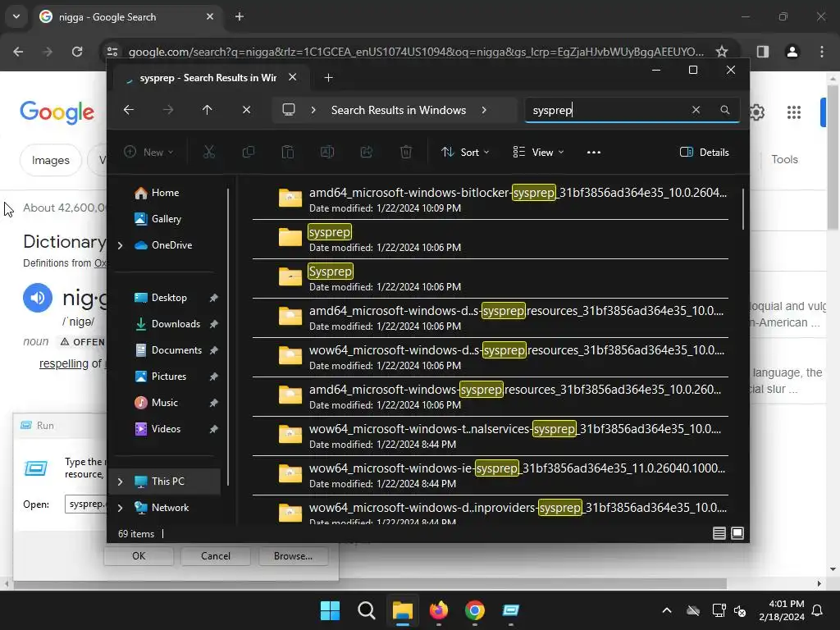Go up one folder level in Explorer
The height and width of the screenshot is (630, 840).
(208, 110)
